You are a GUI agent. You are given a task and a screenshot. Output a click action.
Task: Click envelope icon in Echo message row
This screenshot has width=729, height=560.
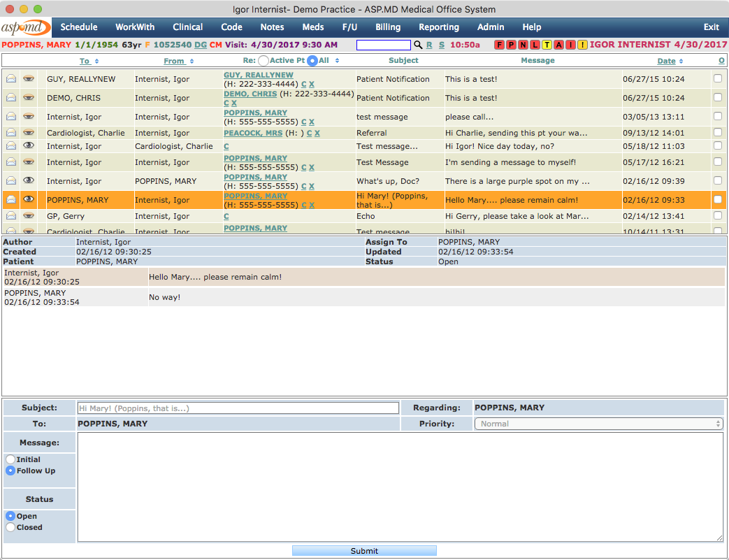tap(11, 216)
